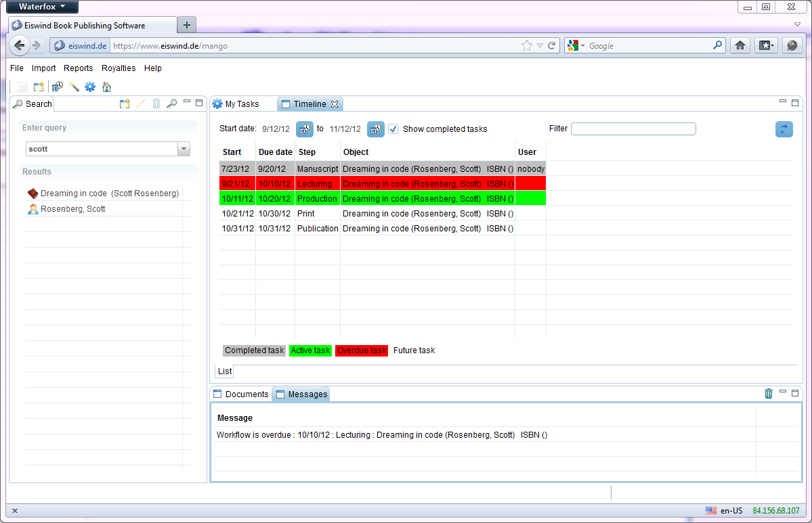Screen dimensions: 812x523
Task: Select the overdue Lecturing task row
Action: pyautogui.click(x=383, y=183)
